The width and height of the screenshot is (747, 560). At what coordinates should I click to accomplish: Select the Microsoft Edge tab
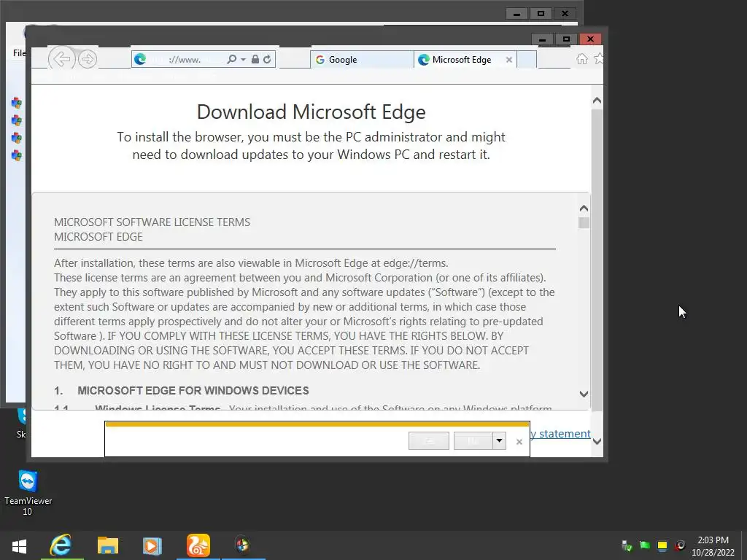pos(465,60)
